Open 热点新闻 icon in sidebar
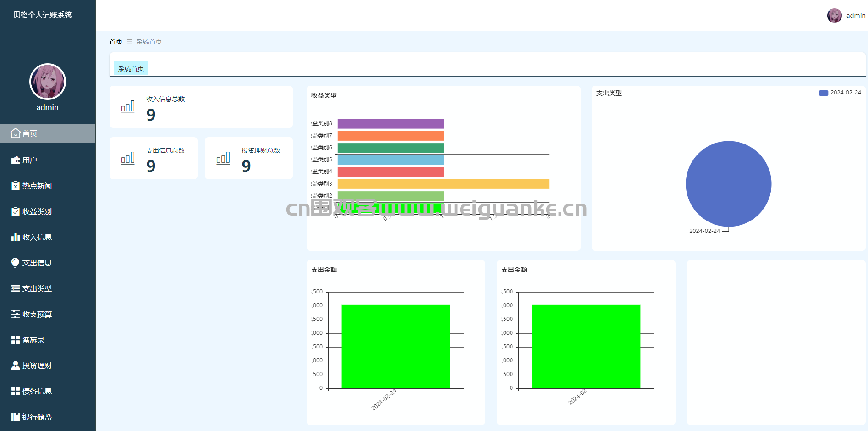Image resolution: width=868 pixels, height=431 pixels. (16, 186)
